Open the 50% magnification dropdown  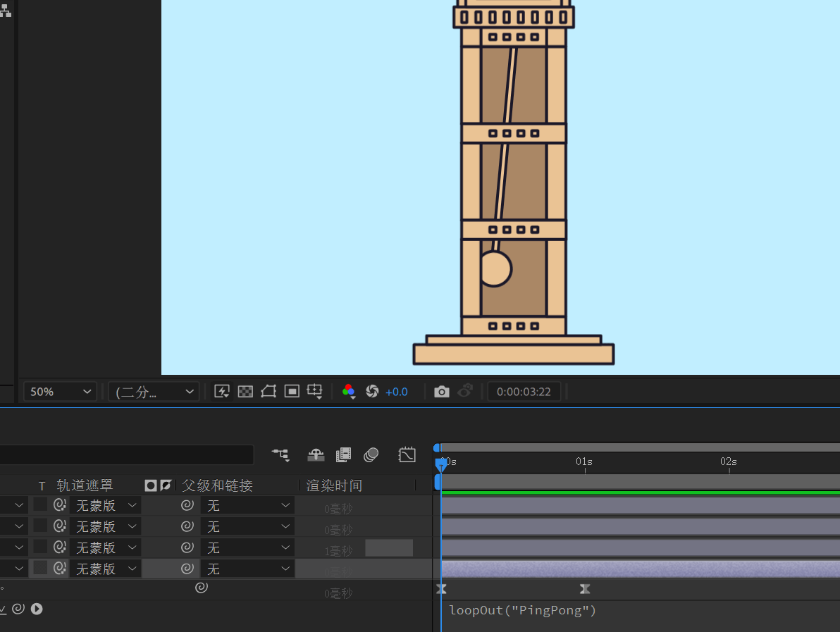tap(60, 392)
